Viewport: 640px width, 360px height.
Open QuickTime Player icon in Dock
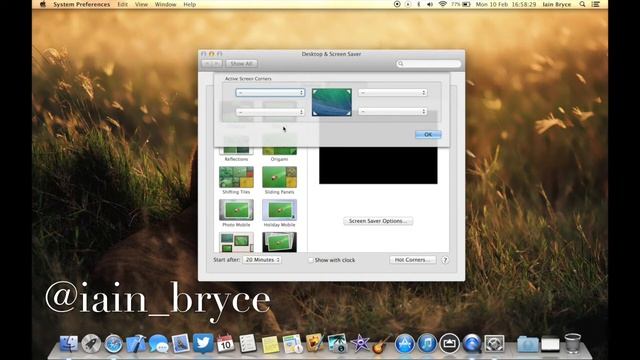tap(471, 344)
